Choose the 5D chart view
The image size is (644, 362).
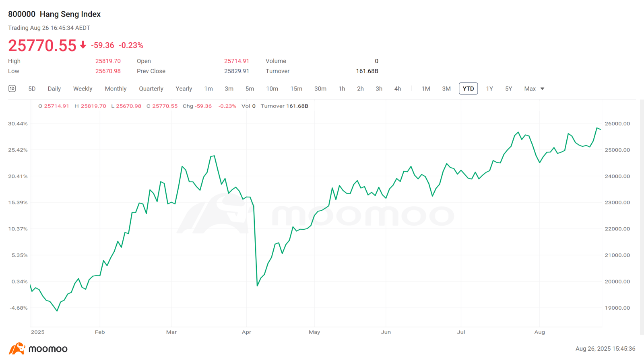pyautogui.click(x=32, y=88)
